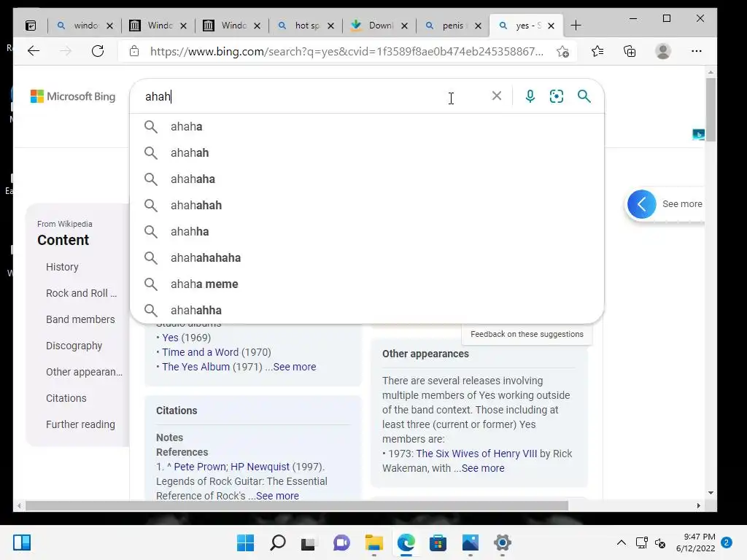The height and width of the screenshot is (560, 747).
Task: Jump to Discography section
Action: 74,346
